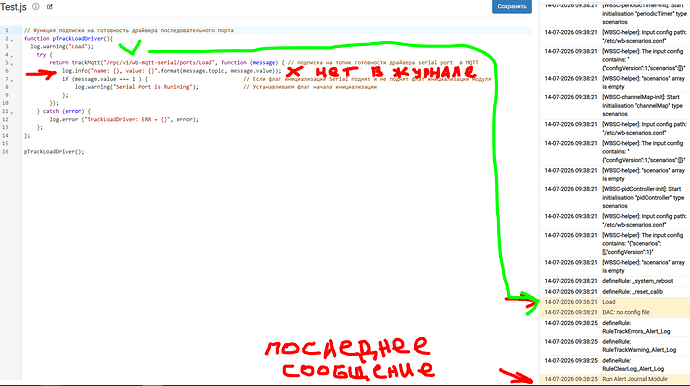Select the "Run Alert Journal Module" log entry

coord(615,379)
